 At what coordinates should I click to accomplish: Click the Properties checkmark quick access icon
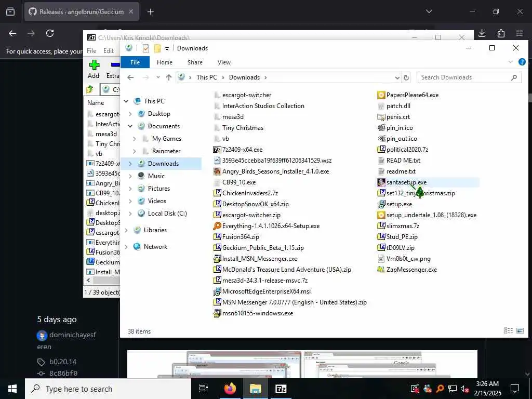click(146, 48)
